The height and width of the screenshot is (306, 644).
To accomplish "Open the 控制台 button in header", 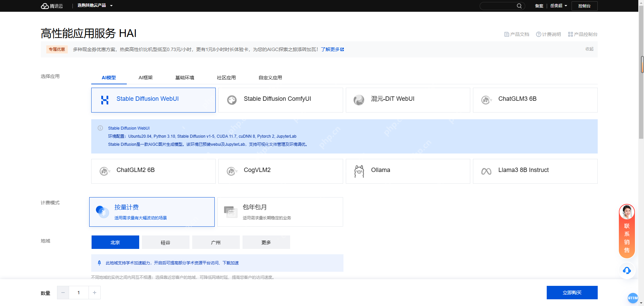I will click(585, 6).
